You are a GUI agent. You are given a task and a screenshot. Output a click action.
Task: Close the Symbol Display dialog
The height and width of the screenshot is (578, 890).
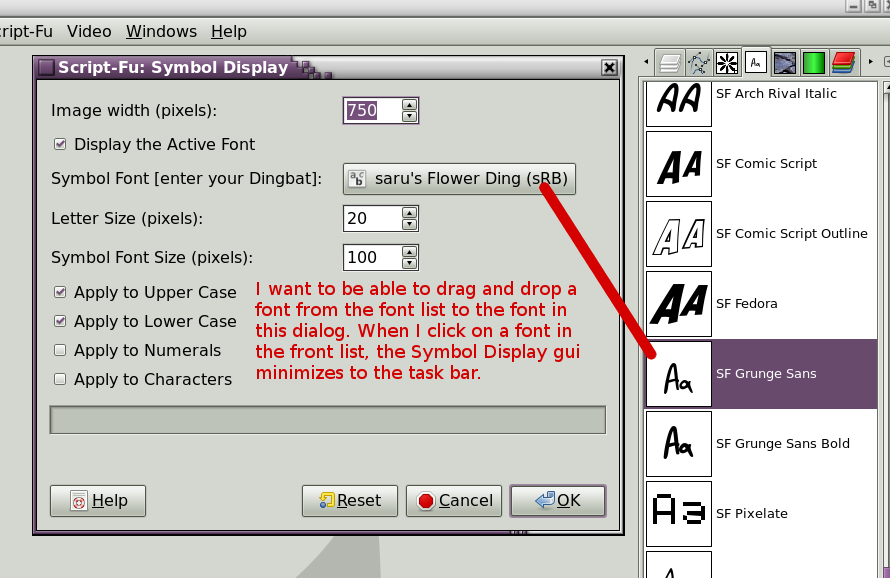coord(609,68)
